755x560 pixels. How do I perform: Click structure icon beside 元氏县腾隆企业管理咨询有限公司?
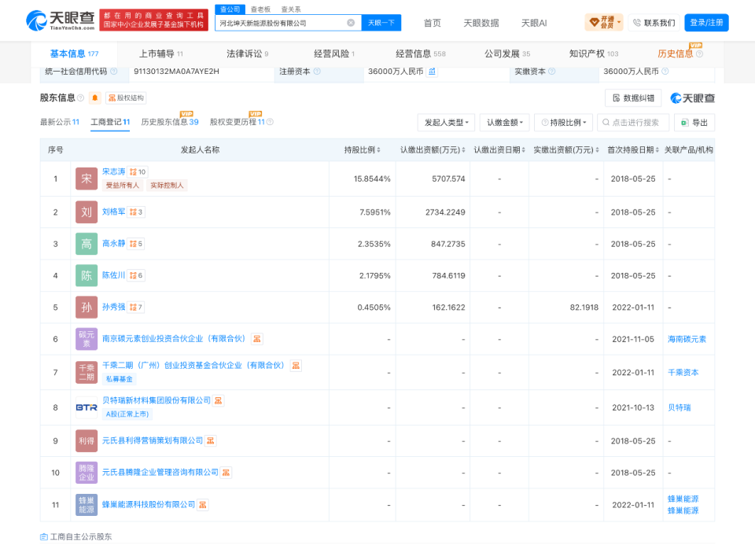click(226, 473)
